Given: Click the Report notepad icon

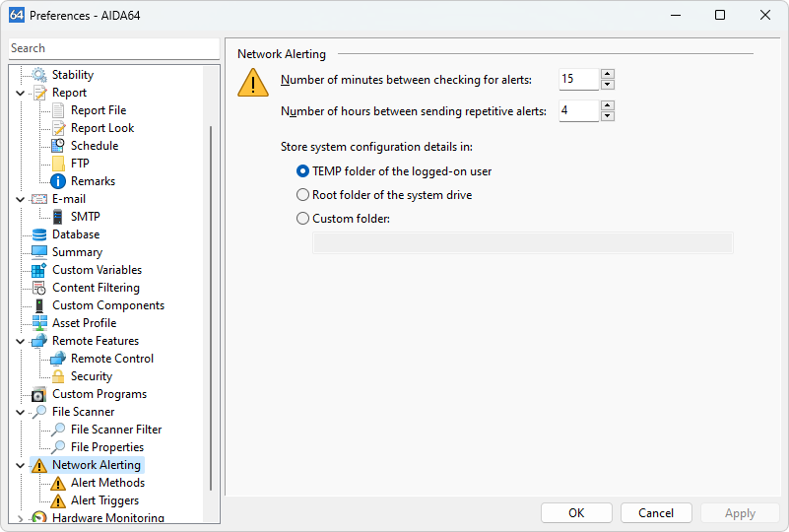Looking at the screenshot, I should pyautogui.click(x=39, y=93).
